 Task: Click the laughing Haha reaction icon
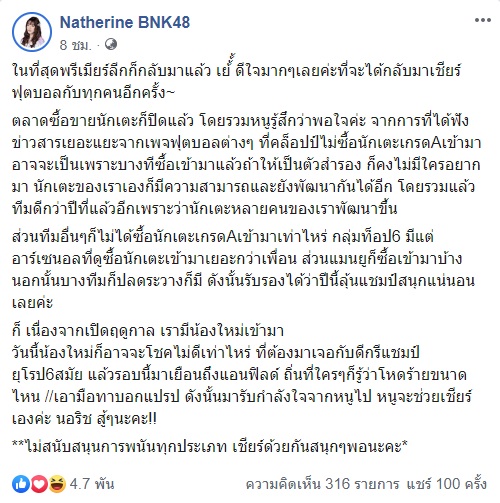pos(57,484)
